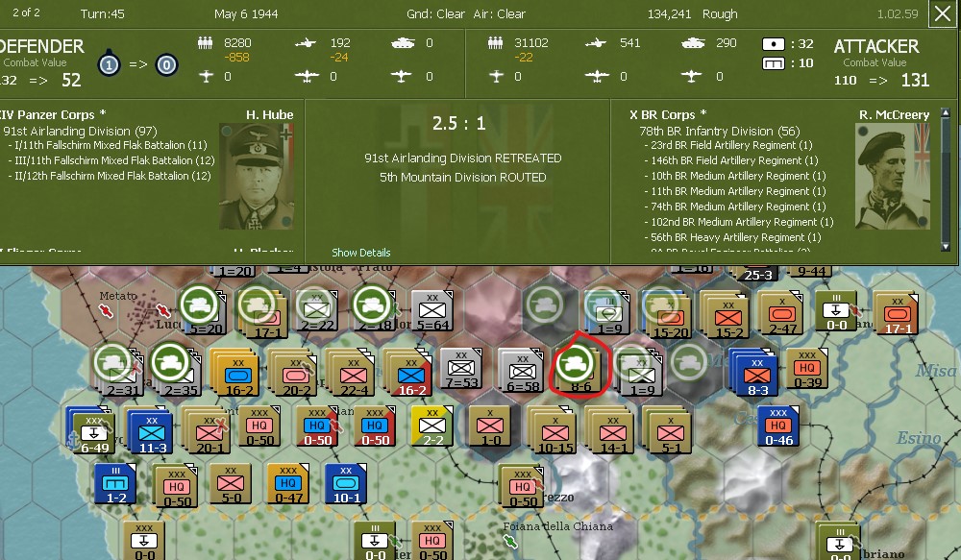Click '78th BR Infantry Division (56)' entry
The width and height of the screenshot is (961, 560).
point(720,132)
